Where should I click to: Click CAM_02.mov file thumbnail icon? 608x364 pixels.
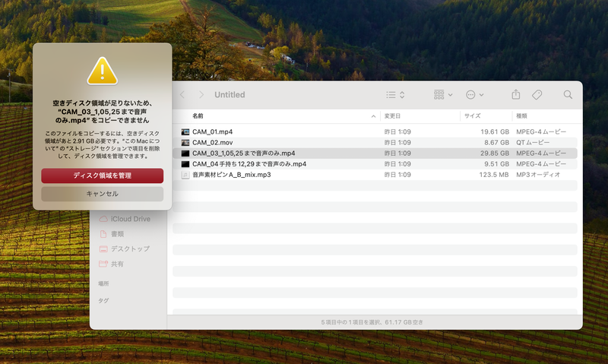(185, 143)
